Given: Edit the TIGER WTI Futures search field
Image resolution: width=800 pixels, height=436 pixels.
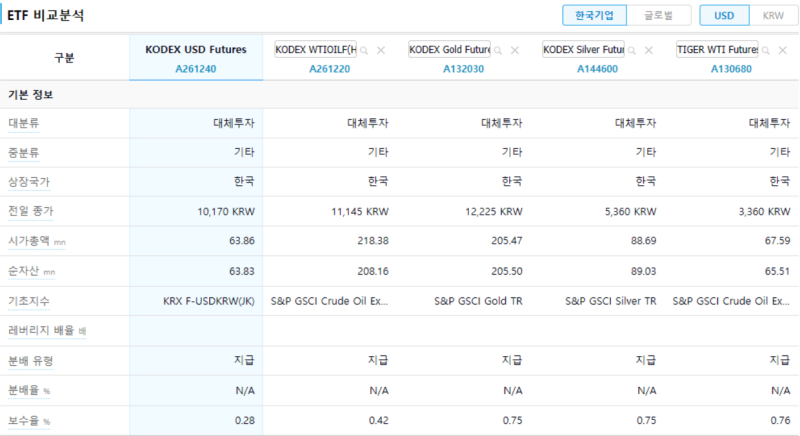Looking at the screenshot, I should pos(717,49).
